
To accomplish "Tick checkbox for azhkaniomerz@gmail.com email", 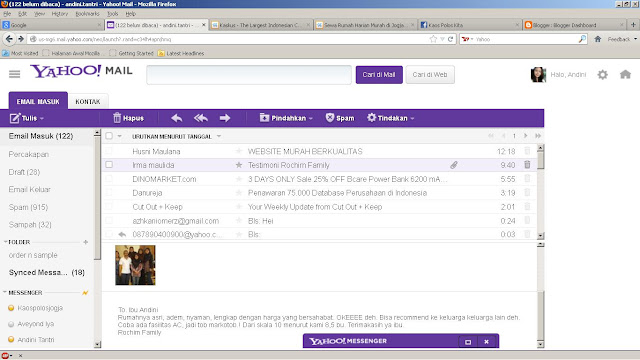I will click(x=109, y=220).
